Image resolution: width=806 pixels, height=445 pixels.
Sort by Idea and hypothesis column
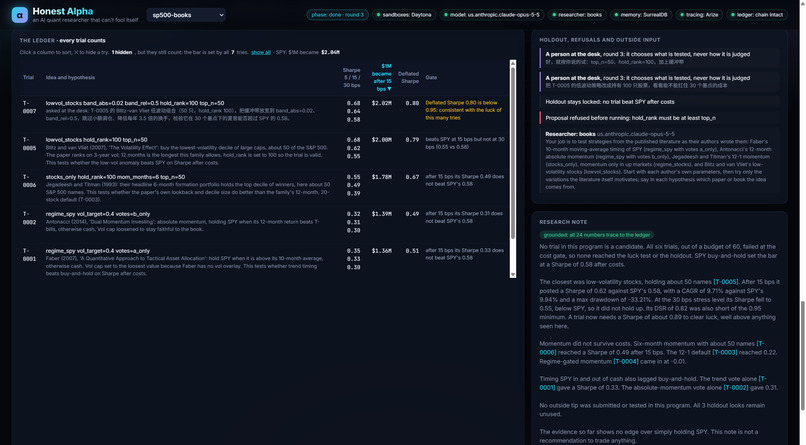(70, 78)
